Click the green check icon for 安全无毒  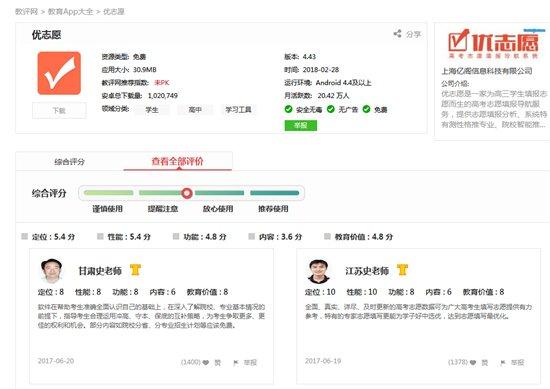tap(288, 109)
